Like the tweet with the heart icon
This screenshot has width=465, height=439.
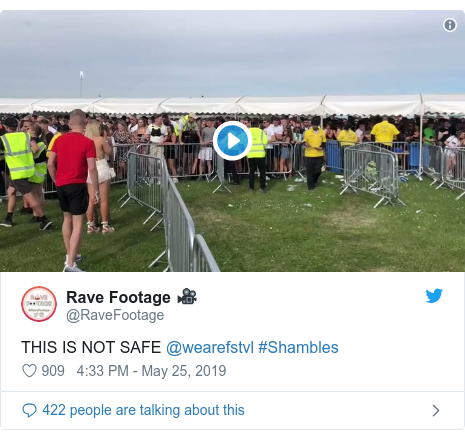(x=29, y=371)
